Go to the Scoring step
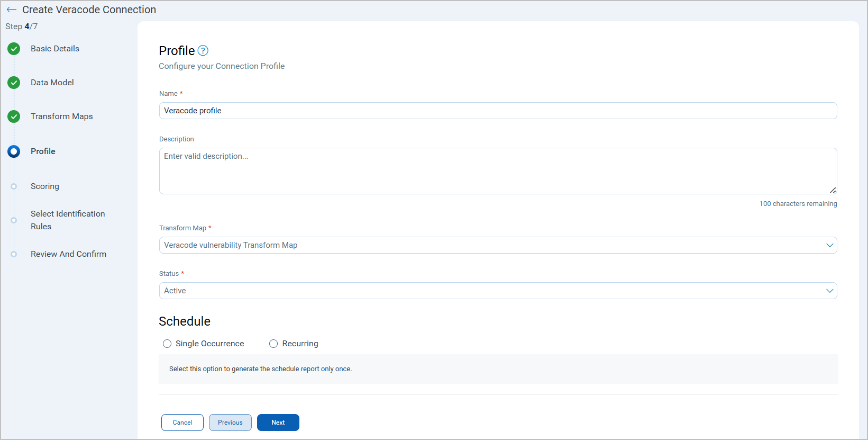The image size is (868, 440). (45, 186)
